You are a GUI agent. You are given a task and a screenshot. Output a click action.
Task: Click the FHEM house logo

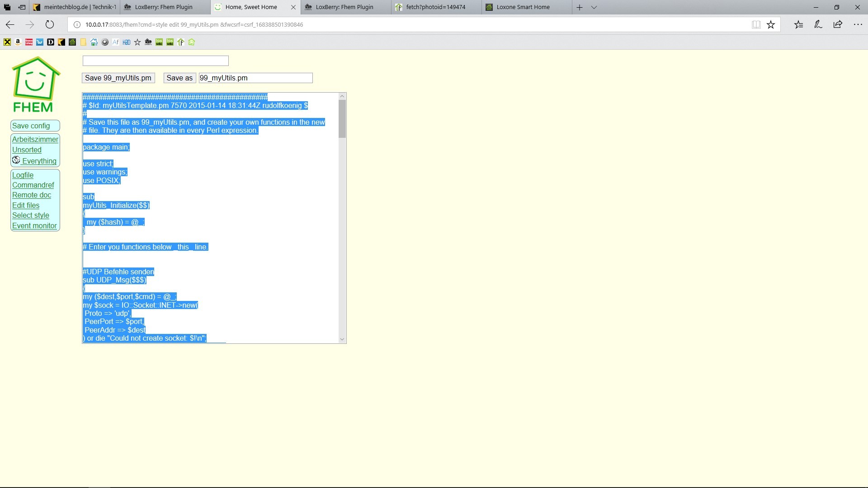(x=35, y=84)
